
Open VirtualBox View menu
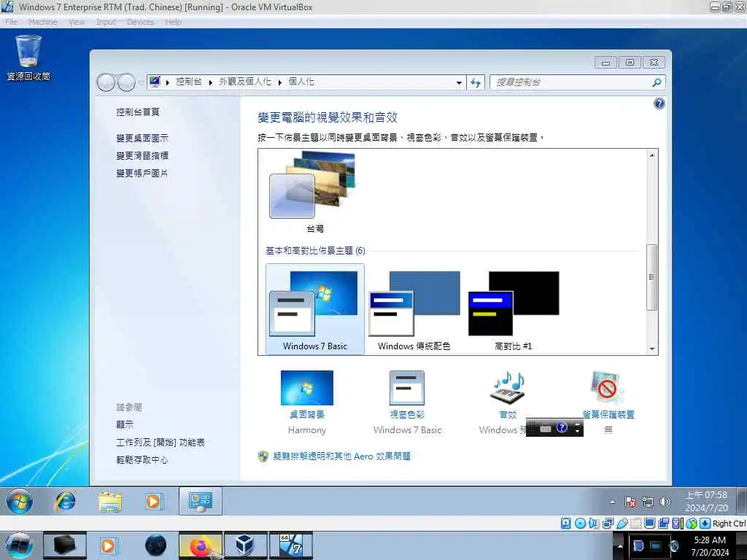click(x=77, y=22)
